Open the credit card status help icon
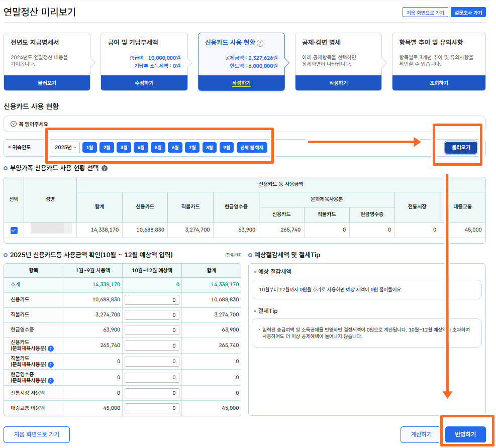 260,43
